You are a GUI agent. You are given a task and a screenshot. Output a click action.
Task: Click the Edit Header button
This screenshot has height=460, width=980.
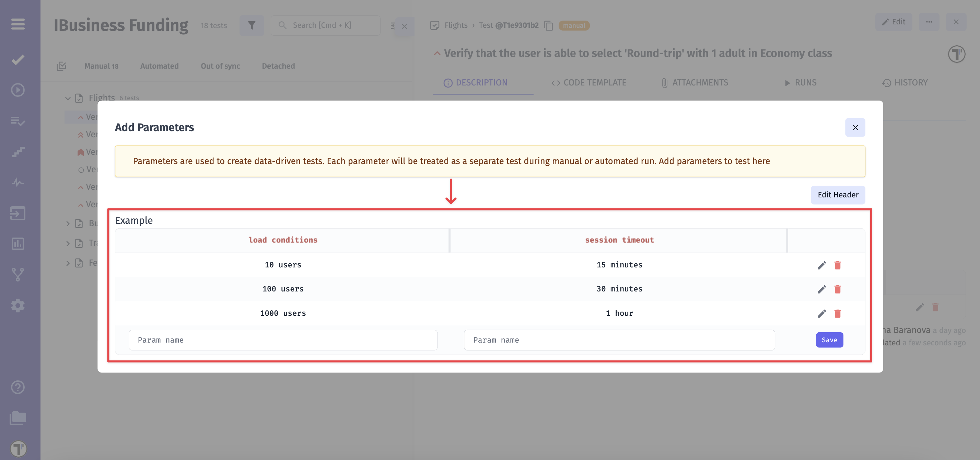pyautogui.click(x=838, y=195)
